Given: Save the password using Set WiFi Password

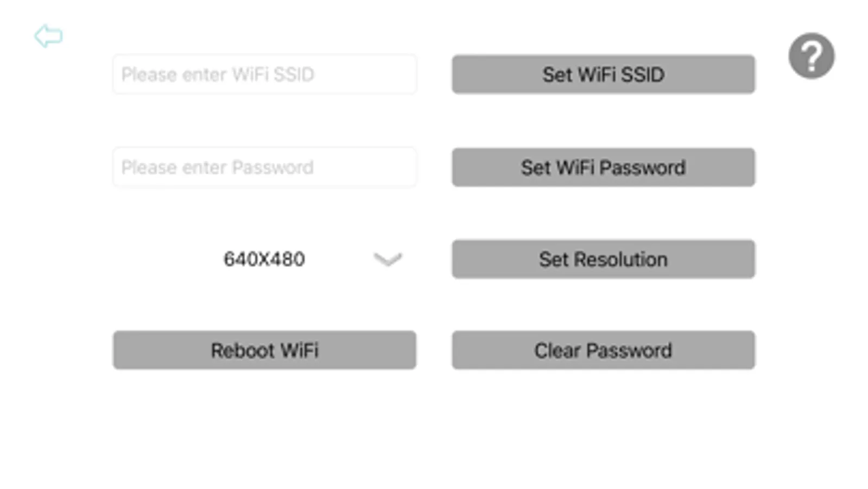Looking at the screenshot, I should point(603,167).
